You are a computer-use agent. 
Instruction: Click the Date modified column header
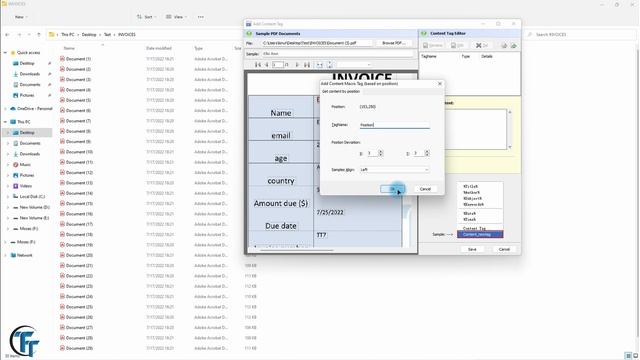(159, 48)
